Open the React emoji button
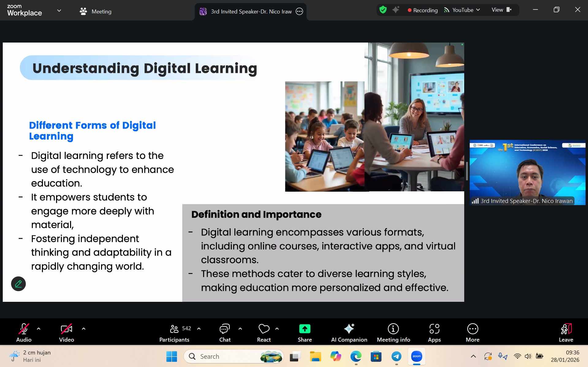This screenshot has height=367, width=588. [264, 332]
